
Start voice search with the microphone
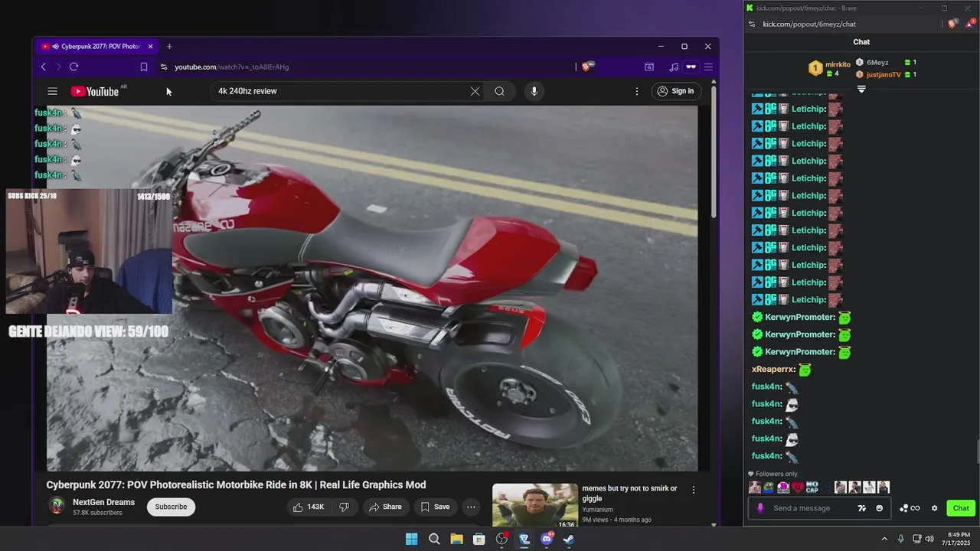(534, 91)
